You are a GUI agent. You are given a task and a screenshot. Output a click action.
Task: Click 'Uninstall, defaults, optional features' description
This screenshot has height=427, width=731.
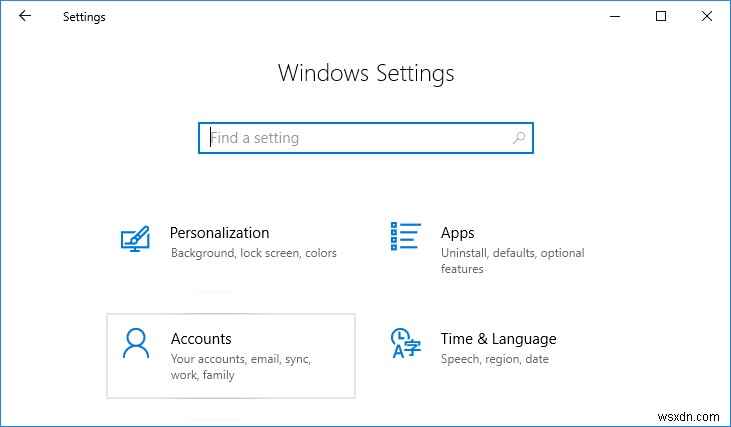click(512, 261)
